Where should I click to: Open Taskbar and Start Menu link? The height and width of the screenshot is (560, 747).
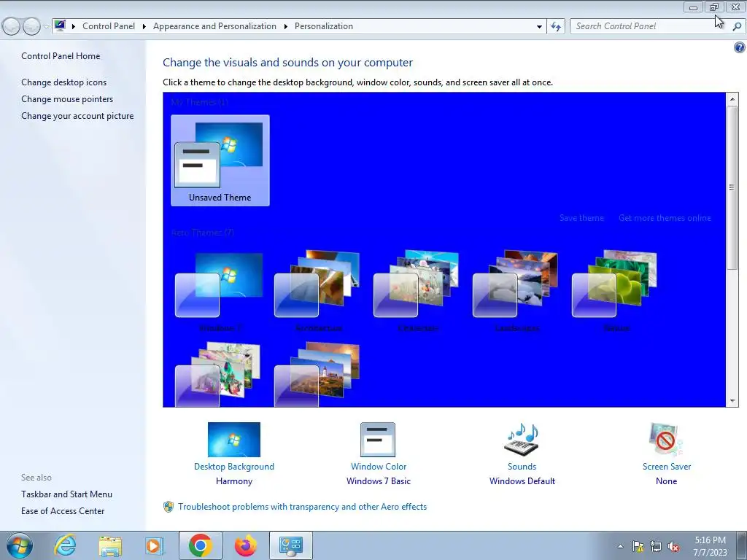66,494
